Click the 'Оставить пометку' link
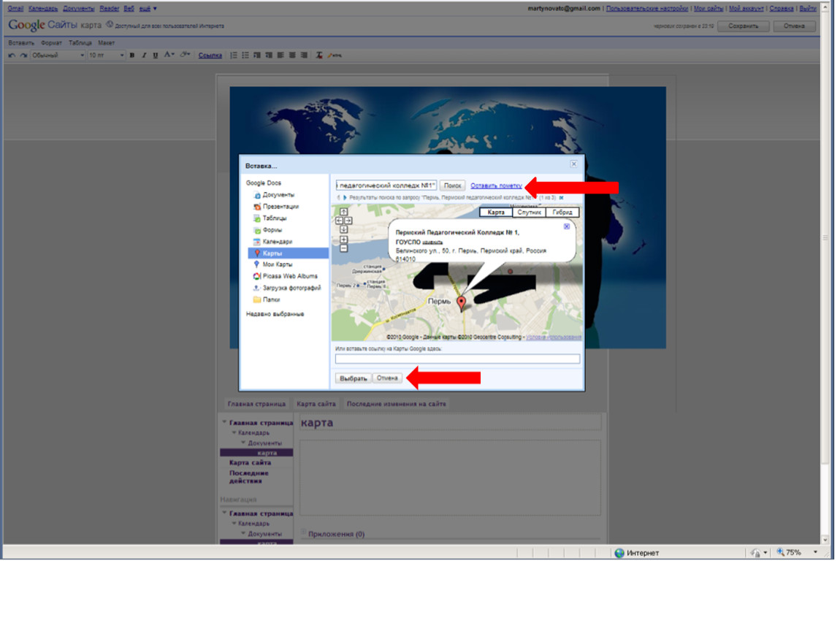 [496, 186]
